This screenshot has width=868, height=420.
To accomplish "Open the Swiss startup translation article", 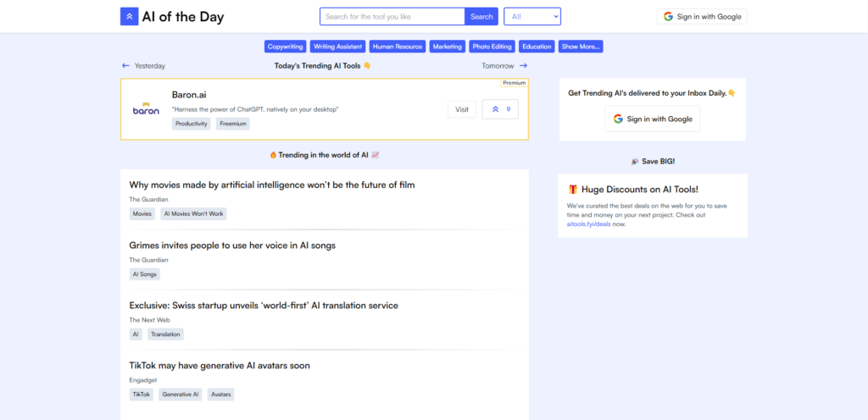I will (264, 306).
